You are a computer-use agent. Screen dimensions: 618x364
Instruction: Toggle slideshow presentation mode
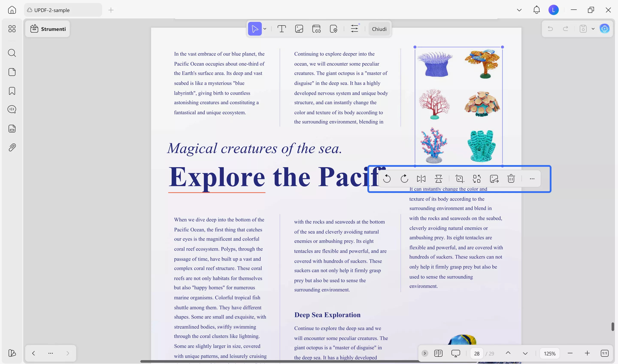pos(456,353)
